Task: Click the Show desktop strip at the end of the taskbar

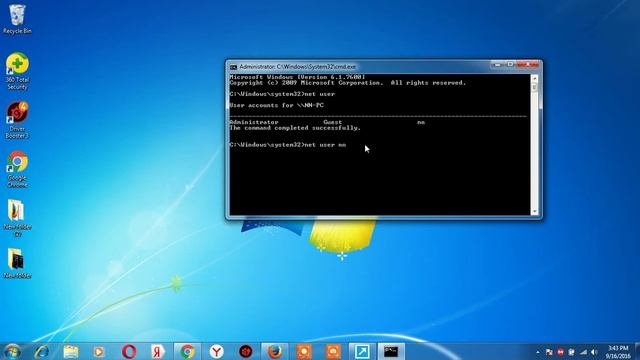Action: [637, 351]
